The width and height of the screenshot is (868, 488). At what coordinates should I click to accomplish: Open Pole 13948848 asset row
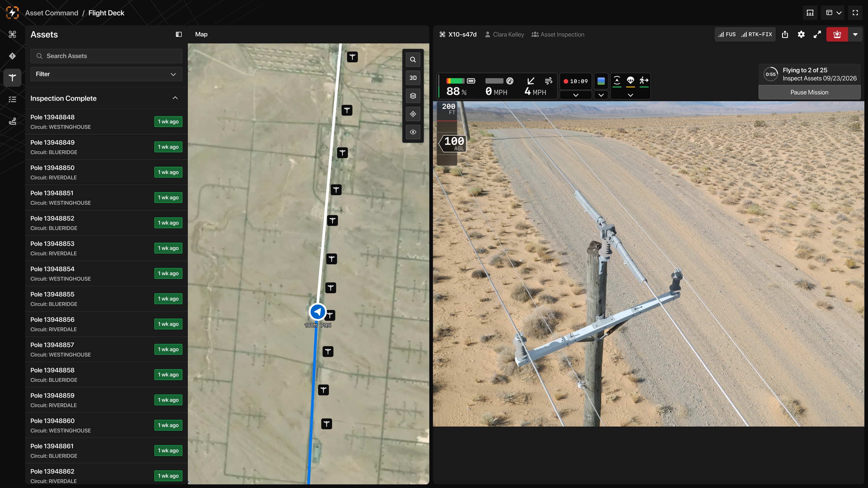coord(106,122)
